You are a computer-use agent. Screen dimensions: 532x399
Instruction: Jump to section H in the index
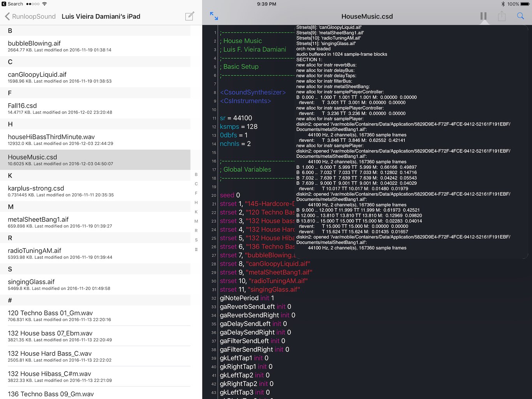(x=196, y=203)
